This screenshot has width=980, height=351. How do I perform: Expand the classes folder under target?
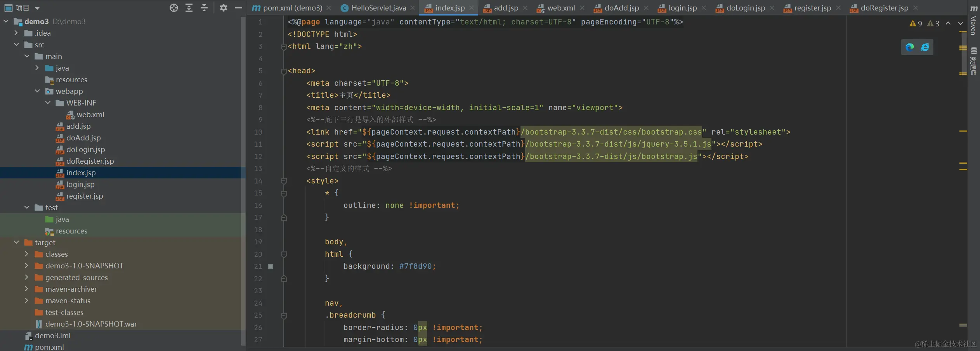coord(27,254)
